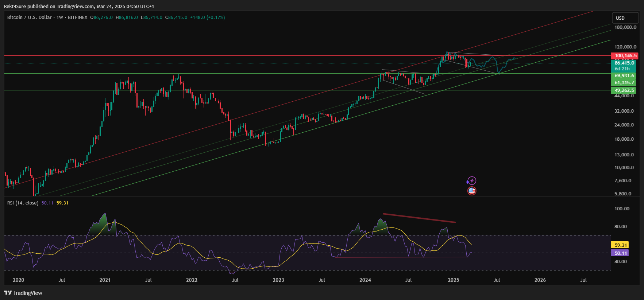Click the change value +148.0 (+0.17%)
The height and width of the screenshot is (300, 644).
point(208,17)
